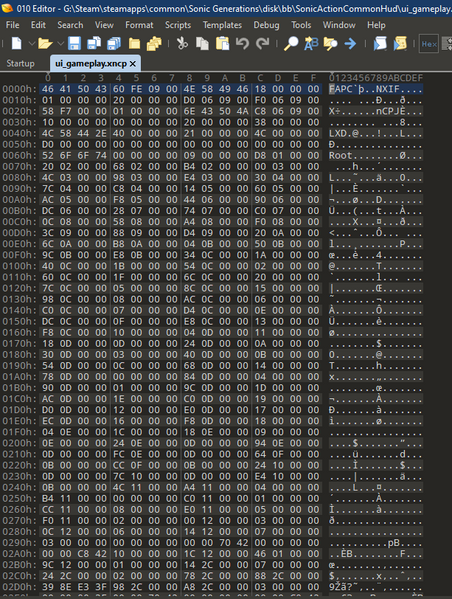Click the 010 Editor app icon in title bar
The width and height of the screenshot is (452, 599).
click(7, 8)
